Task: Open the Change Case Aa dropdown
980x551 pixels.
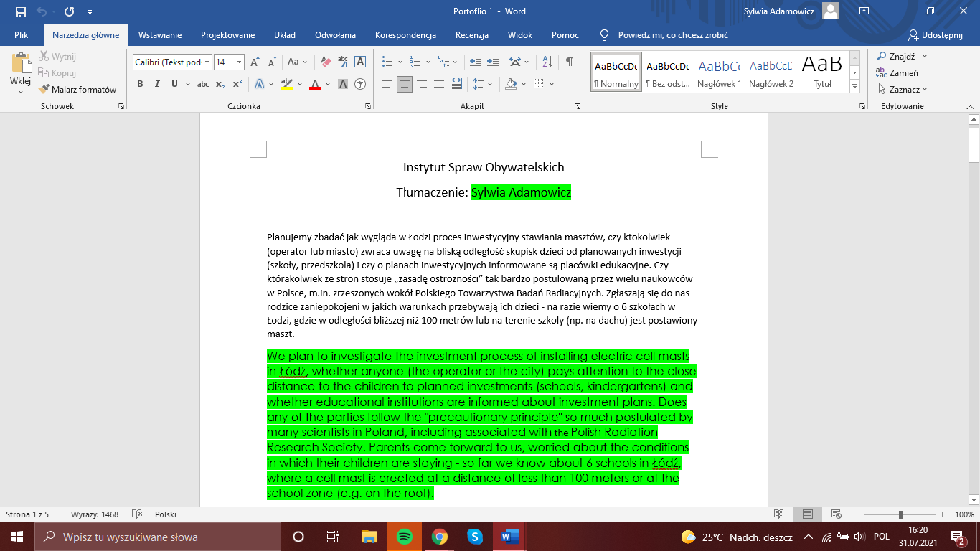Action: [x=298, y=62]
